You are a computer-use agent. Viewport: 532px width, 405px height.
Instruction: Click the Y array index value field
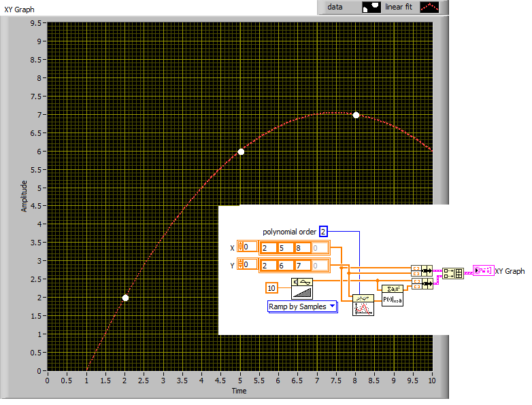coord(250,264)
